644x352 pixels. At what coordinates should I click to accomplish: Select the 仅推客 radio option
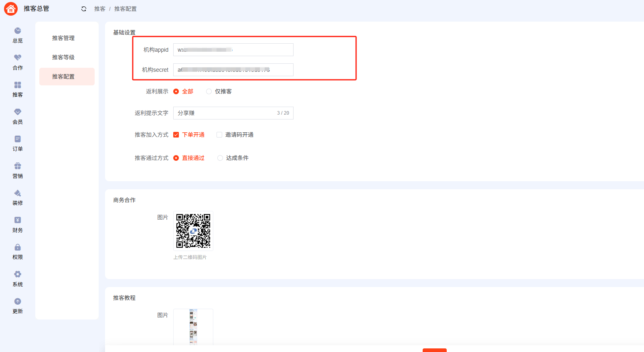[209, 91]
